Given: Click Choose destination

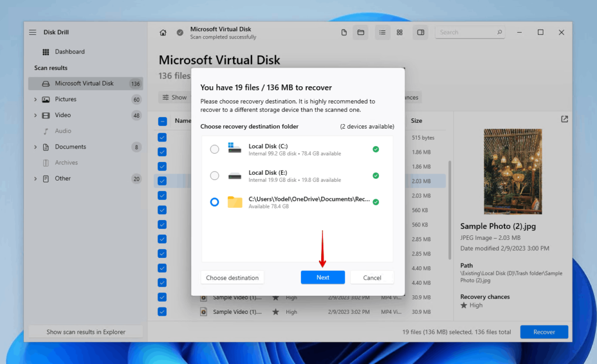Looking at the screenshot, I should 232,277.
